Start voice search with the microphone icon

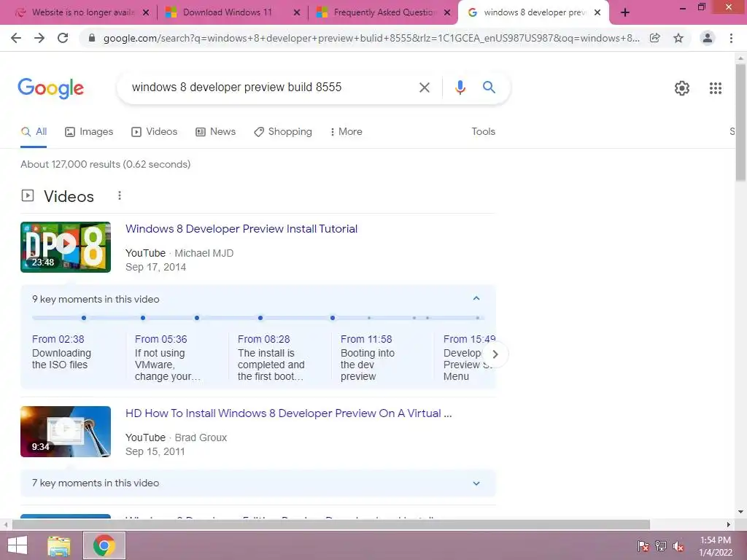tap(460, 87)
